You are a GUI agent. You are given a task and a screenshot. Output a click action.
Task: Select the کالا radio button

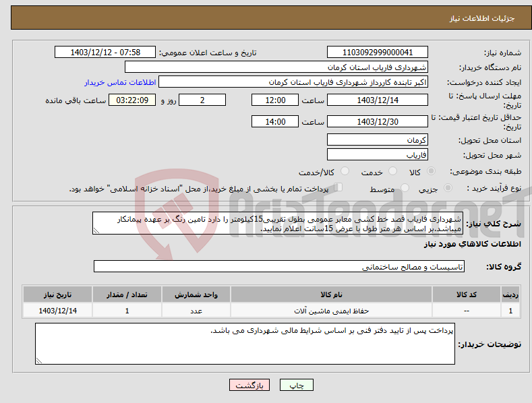432,171
